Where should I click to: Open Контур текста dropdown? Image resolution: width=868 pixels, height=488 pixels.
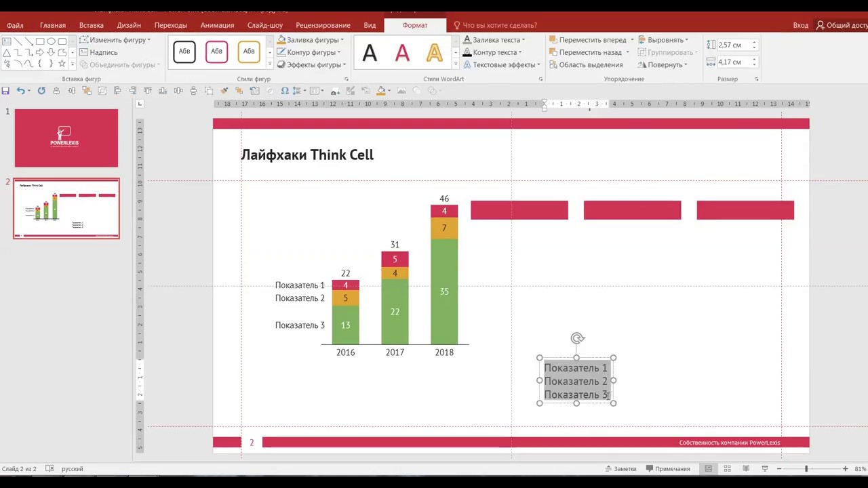[492, 52]
